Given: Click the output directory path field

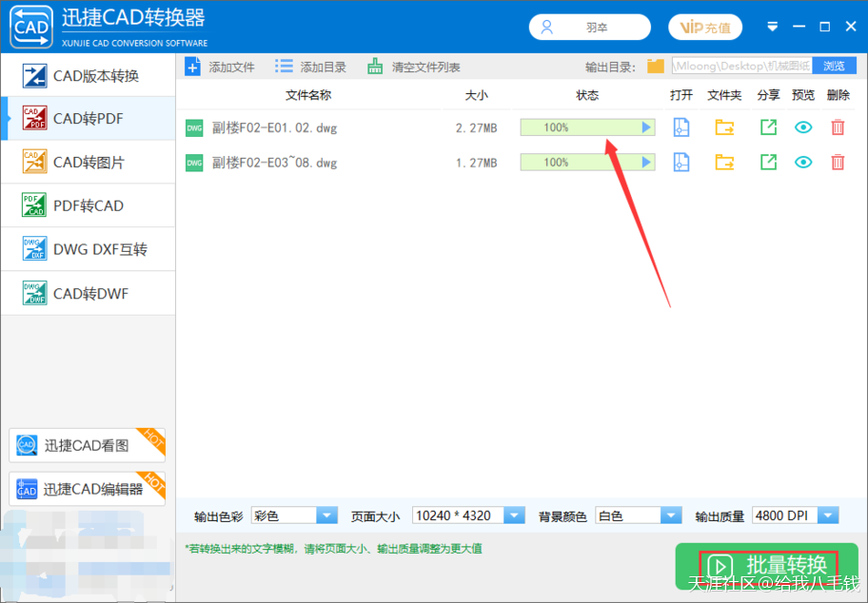Looking at the screenshot, I should [742, 66].
